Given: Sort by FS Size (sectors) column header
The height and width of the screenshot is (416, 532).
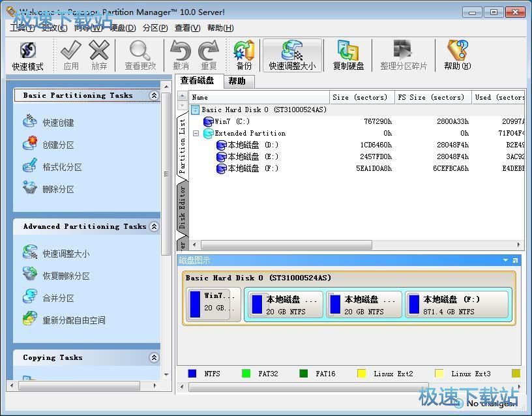Looking at the screenshot, I should [434, 97].
